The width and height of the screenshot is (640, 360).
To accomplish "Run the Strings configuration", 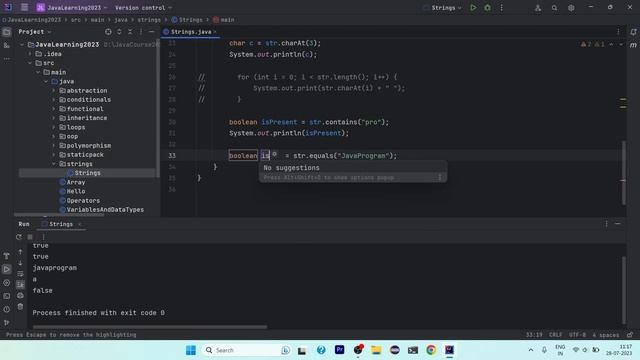I will [473, 7].
